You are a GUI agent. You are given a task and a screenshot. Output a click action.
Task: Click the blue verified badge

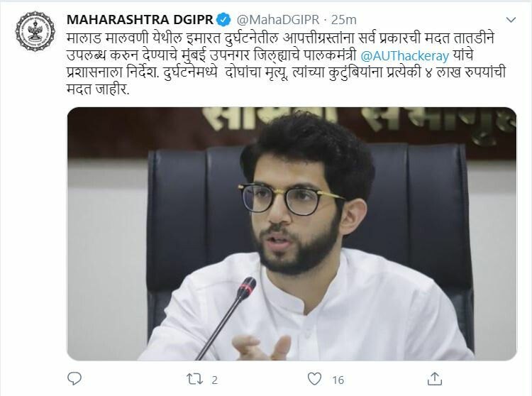224,20
